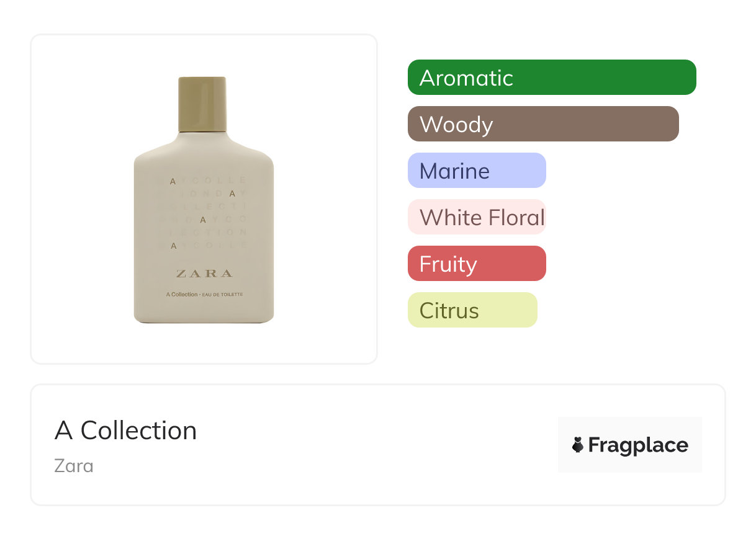Screen dimensions: 756x536
Task: Click the Woody label text
Action: pyautogui.click(x=456, y=124)
